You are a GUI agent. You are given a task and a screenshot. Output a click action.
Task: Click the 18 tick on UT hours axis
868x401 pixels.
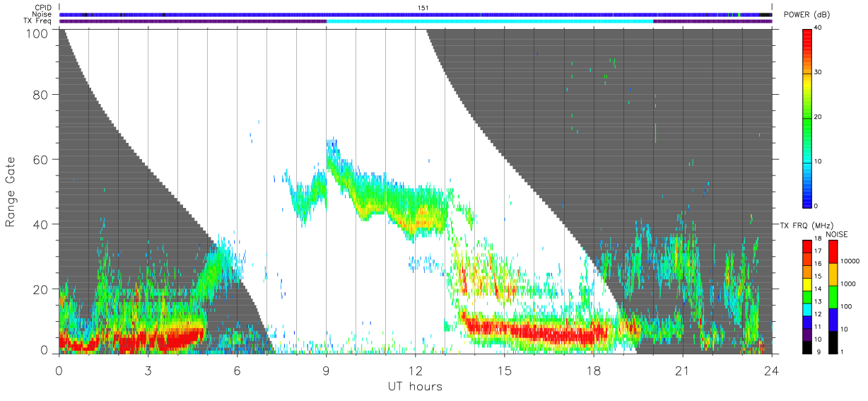[593, 370]
